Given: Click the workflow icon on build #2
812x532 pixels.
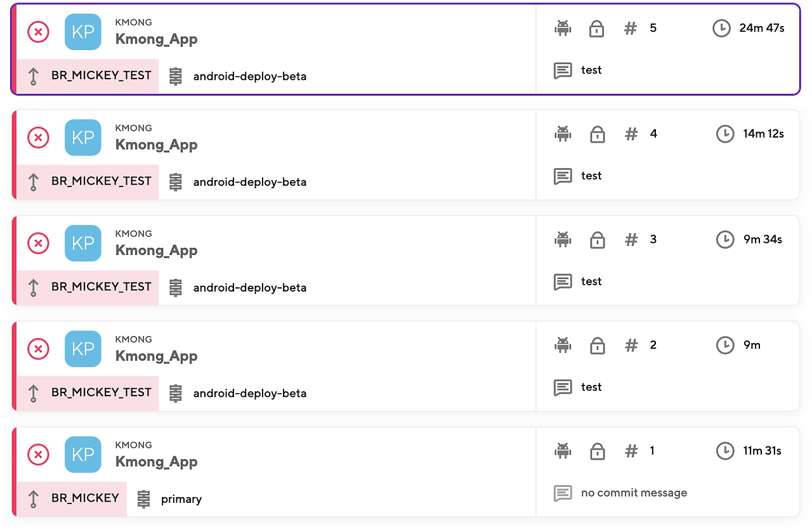Looking at the screenshot, I should coord(176,394).
